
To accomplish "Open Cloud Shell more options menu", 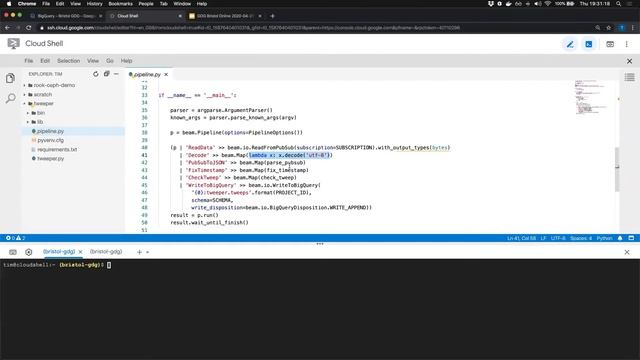I will (627, 44).
